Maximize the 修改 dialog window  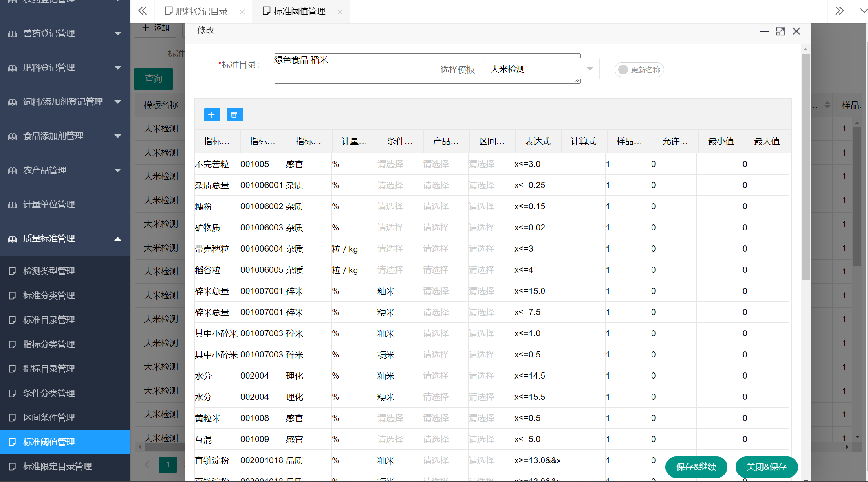pyautogui.click(x=780, y=31)
